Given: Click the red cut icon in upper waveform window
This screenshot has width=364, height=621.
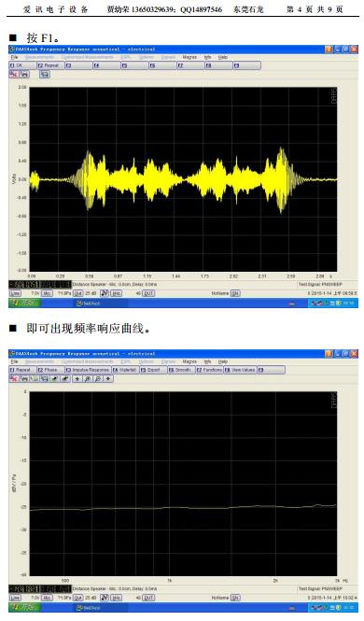Looking at the screenshot, I should coord(14,74).
